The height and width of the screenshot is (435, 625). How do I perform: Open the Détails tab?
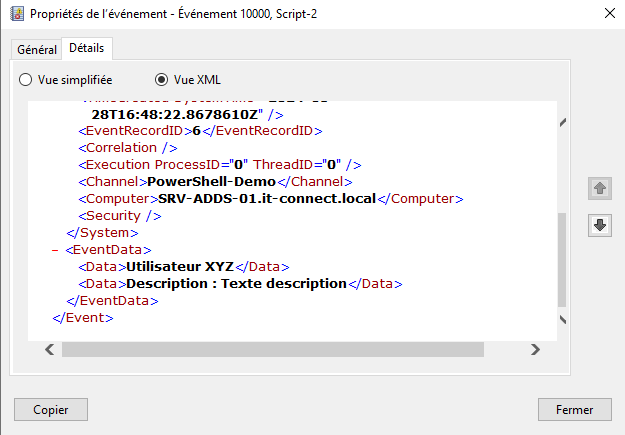click(87, 48)
